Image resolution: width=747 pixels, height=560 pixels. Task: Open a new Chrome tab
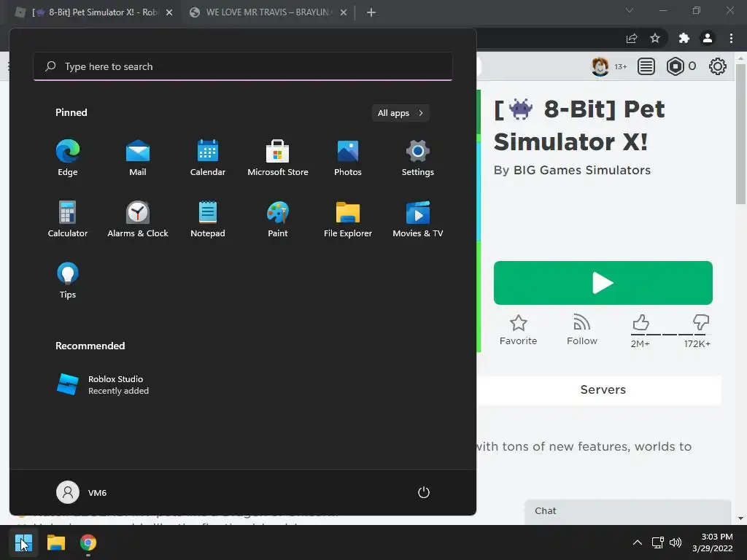[x=371, y=12]
